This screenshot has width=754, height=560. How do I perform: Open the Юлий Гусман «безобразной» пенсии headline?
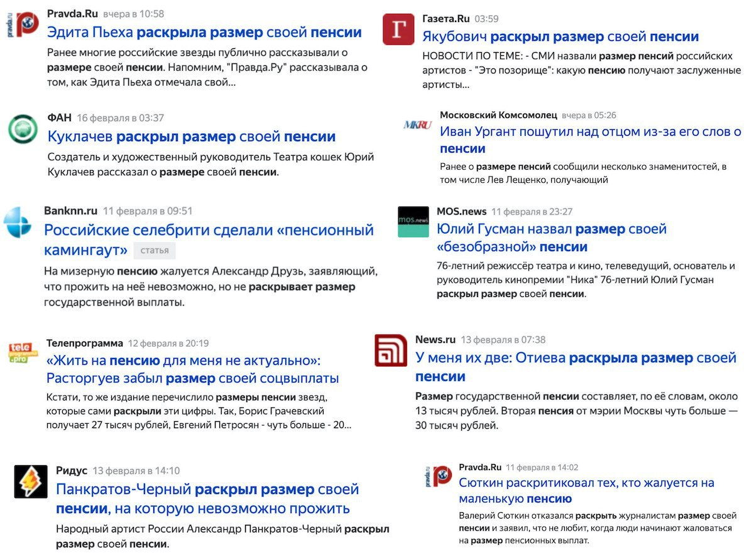coord(552,237)
